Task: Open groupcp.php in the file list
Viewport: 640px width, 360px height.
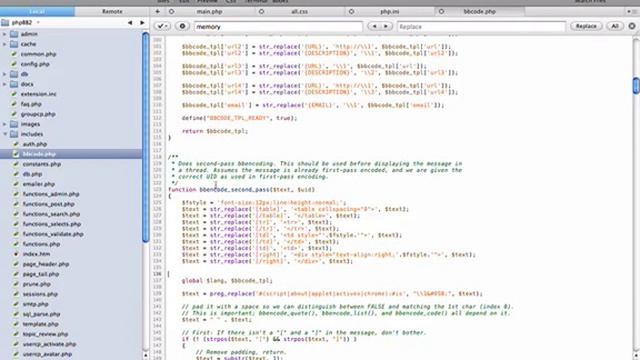Action: pyautogui.click(x=38, y=114)
